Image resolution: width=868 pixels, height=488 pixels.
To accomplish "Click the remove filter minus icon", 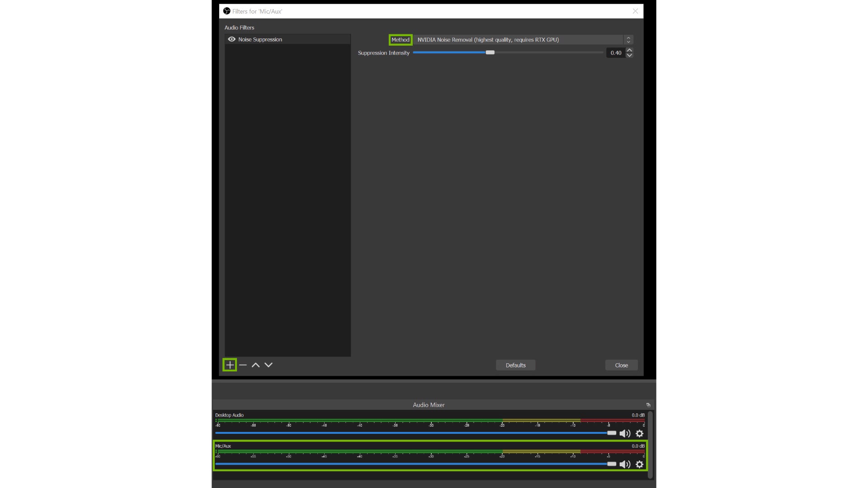I will [x=243, y=365].
